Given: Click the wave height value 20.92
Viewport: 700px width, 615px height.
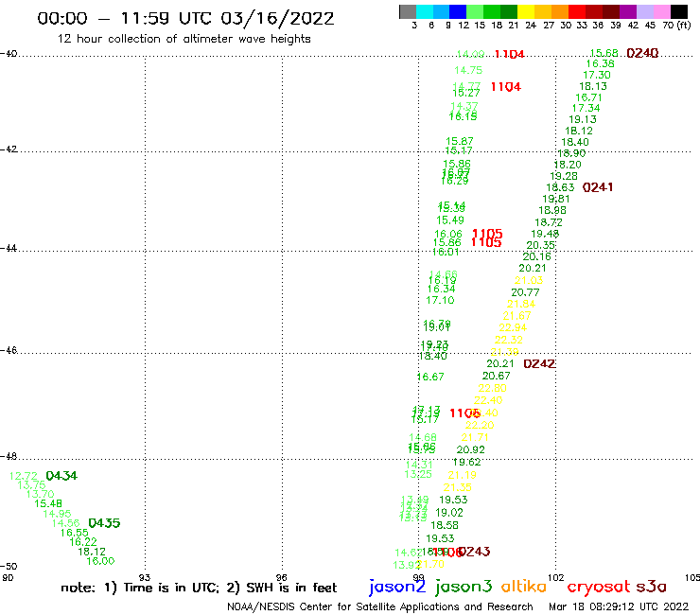Looking at the screenshot, I should coord(470,449).
